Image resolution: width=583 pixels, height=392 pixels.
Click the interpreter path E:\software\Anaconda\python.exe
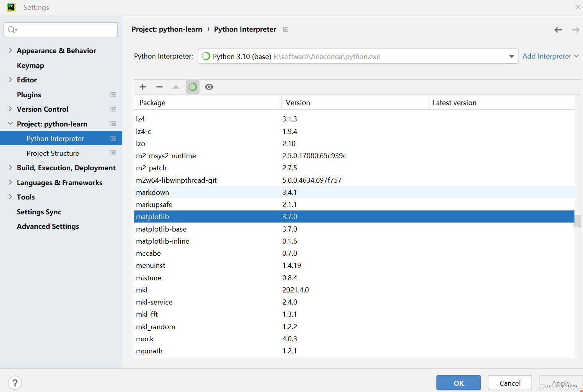pos(327,57)
